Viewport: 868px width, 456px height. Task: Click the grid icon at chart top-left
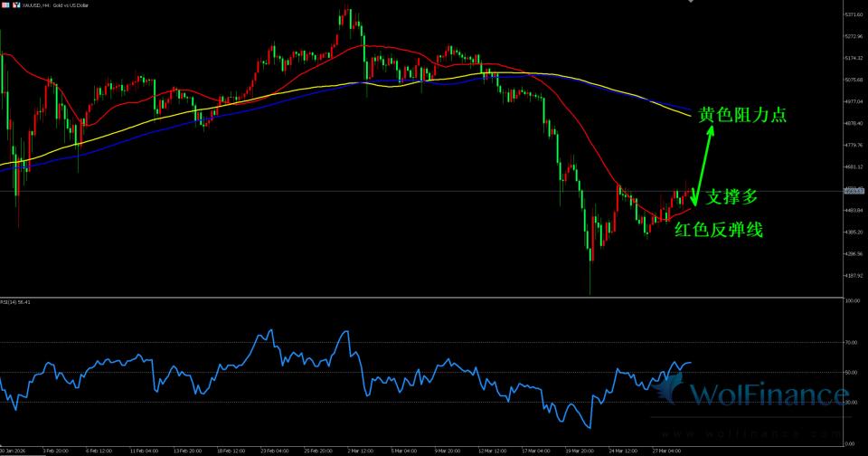point(5,5)
